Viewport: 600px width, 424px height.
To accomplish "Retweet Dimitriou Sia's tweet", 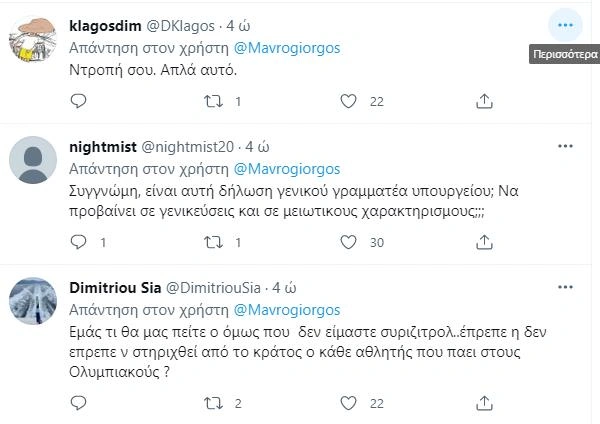I will tap(213, 403).
